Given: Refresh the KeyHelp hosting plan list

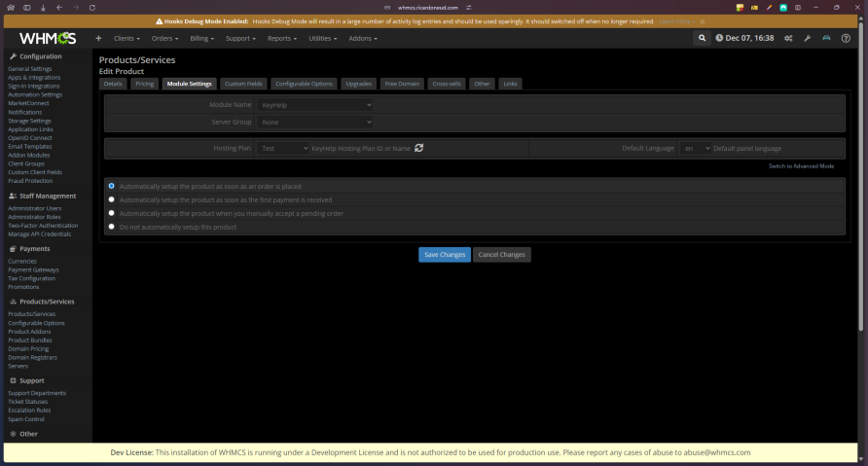Looking at the screenshot, I should (x=419, y=148).
